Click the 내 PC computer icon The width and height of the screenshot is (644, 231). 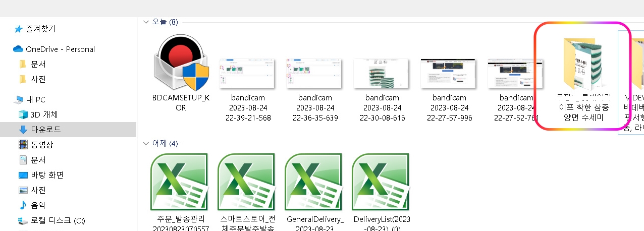coord(19,99)
